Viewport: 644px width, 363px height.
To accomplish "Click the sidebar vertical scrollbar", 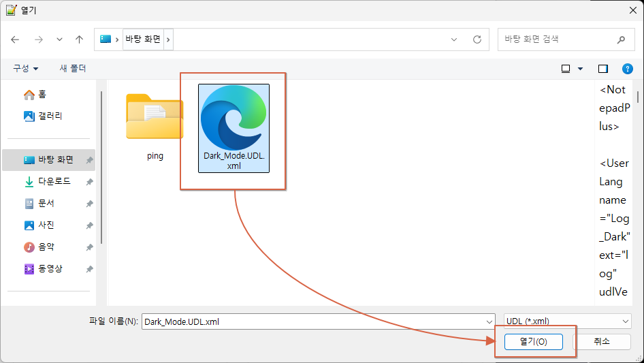I will [101, 168].
